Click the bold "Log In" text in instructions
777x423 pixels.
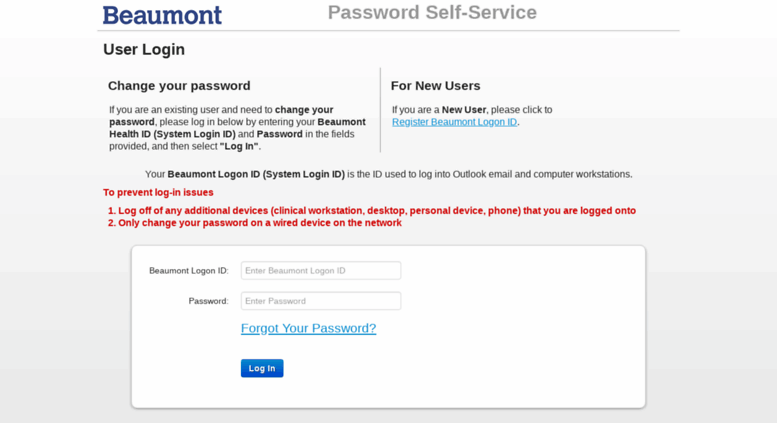click(x=239, y=146)
